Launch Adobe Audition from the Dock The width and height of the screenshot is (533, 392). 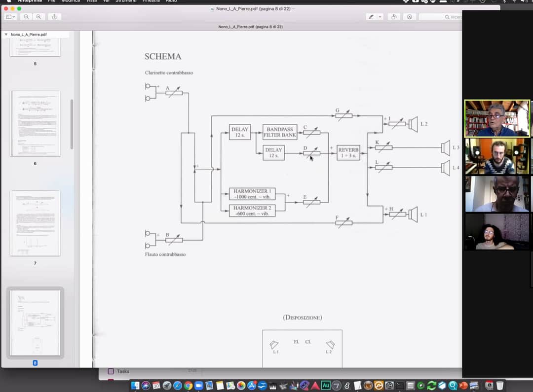coord(326,385)
